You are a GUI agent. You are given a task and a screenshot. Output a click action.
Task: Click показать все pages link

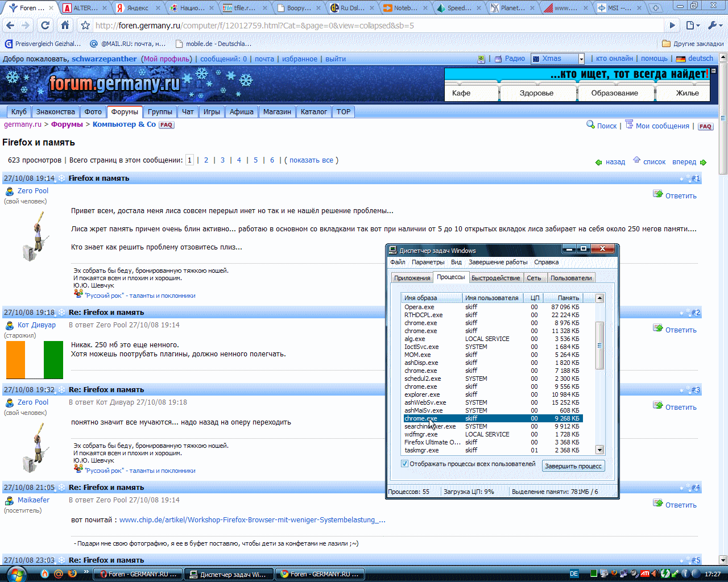click(311, 160)
